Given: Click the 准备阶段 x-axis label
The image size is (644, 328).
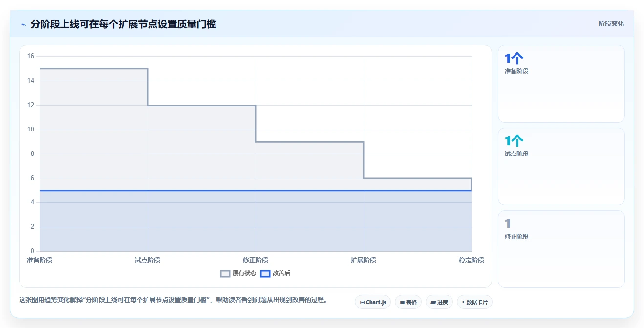Looking at the screenshot, I should (x=40, y=260).
